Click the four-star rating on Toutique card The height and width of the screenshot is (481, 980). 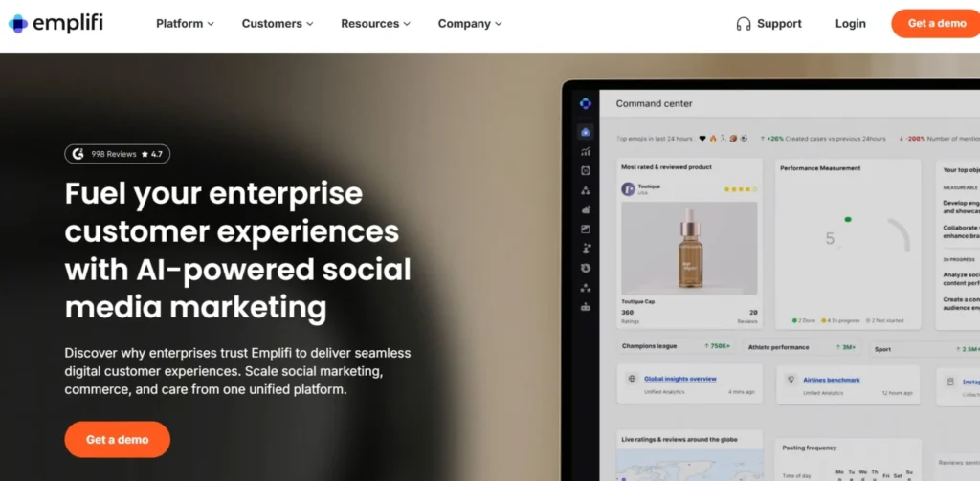[740, 189]
